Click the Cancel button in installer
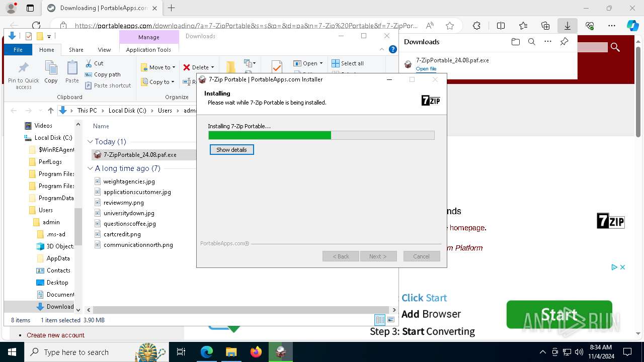Image resolution: width=644 pixels, height=362 pixels. click(x=422, y=256)
